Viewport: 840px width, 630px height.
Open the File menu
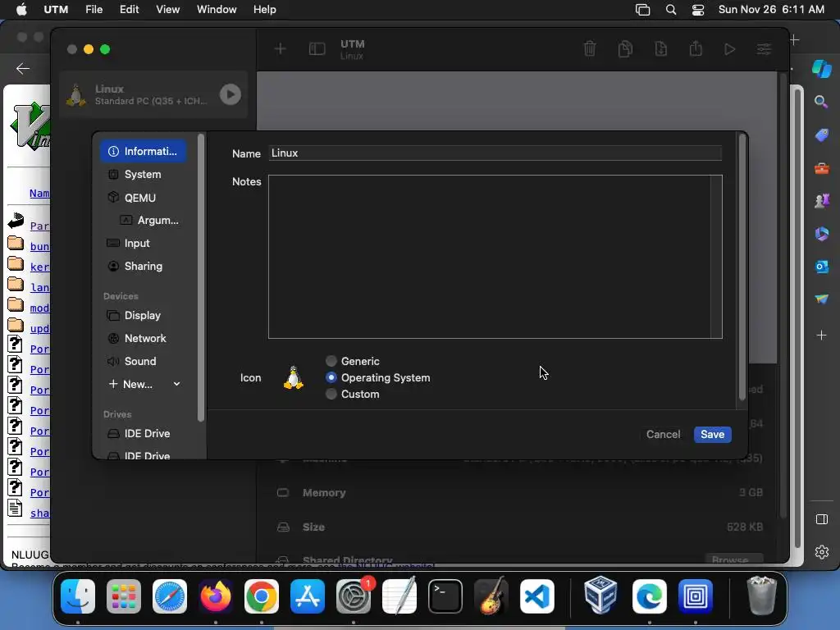click(94, 10)
